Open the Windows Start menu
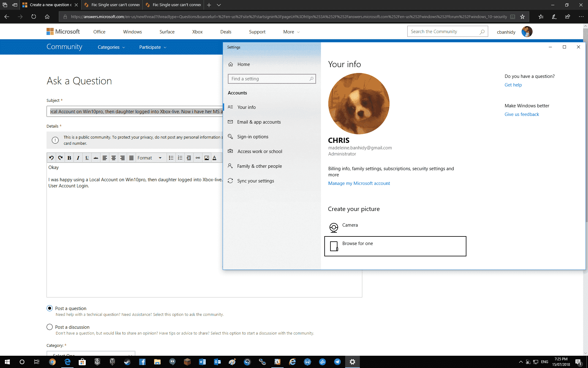This screenshot has width=588, height=368. [7, 362]
